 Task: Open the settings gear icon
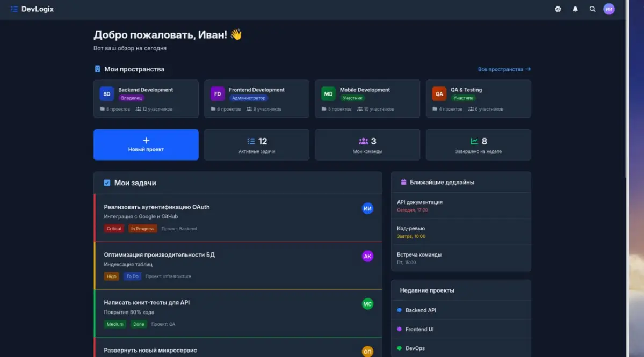click(558, 9)
